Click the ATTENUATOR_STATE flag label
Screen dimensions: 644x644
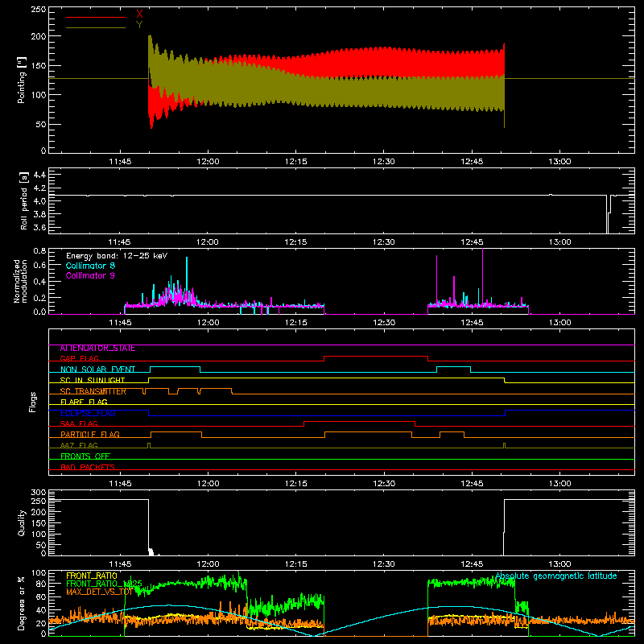97,348
